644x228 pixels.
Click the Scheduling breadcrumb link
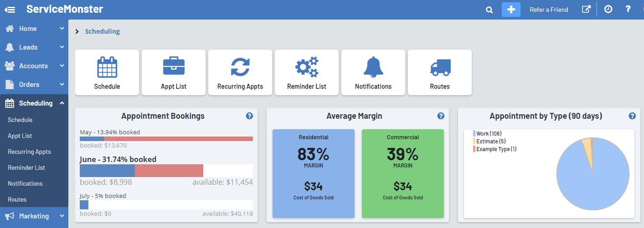pyautogui.click(x=103, y=31)
